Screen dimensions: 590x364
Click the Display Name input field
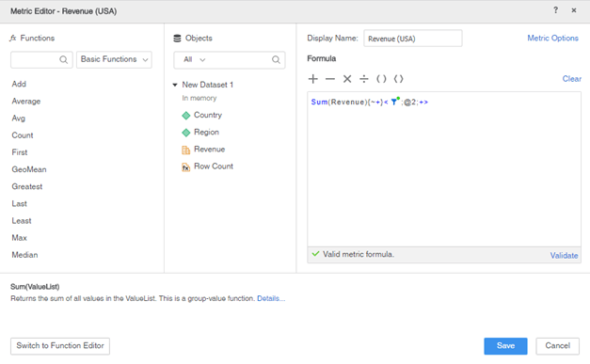click(413, 39)
